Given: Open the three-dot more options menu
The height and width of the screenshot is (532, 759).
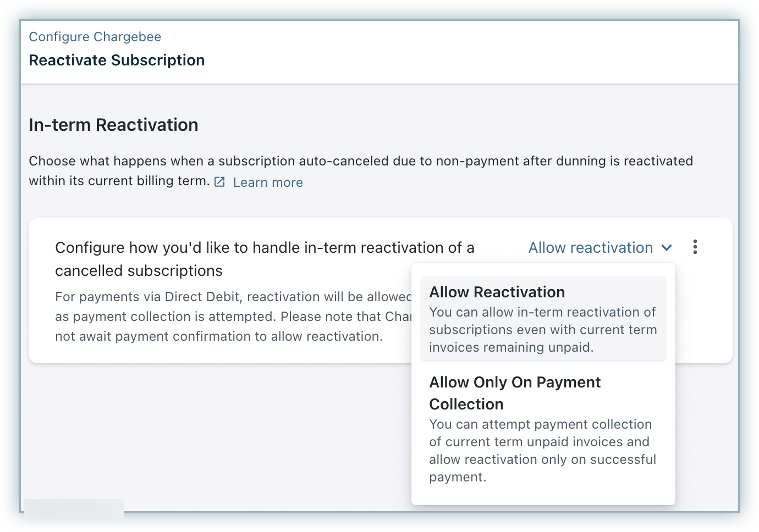Looking at the screenshot, I should 695,247.
